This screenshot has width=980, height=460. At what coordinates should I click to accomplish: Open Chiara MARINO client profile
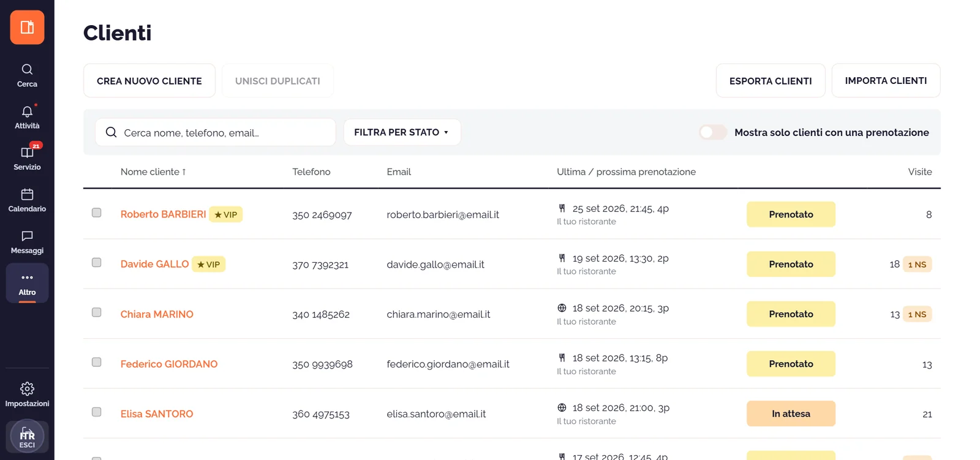[157, 314]
